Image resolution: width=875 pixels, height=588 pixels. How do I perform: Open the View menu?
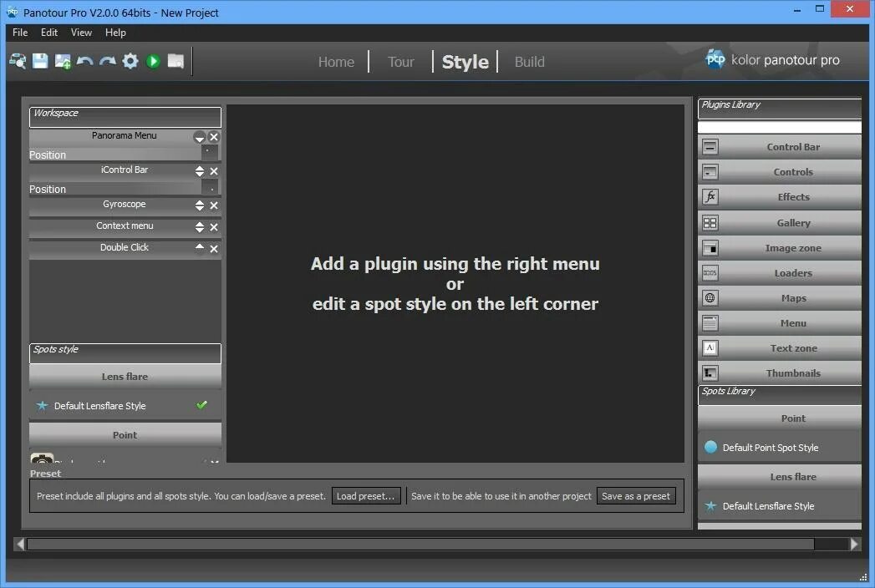(81, 33)
